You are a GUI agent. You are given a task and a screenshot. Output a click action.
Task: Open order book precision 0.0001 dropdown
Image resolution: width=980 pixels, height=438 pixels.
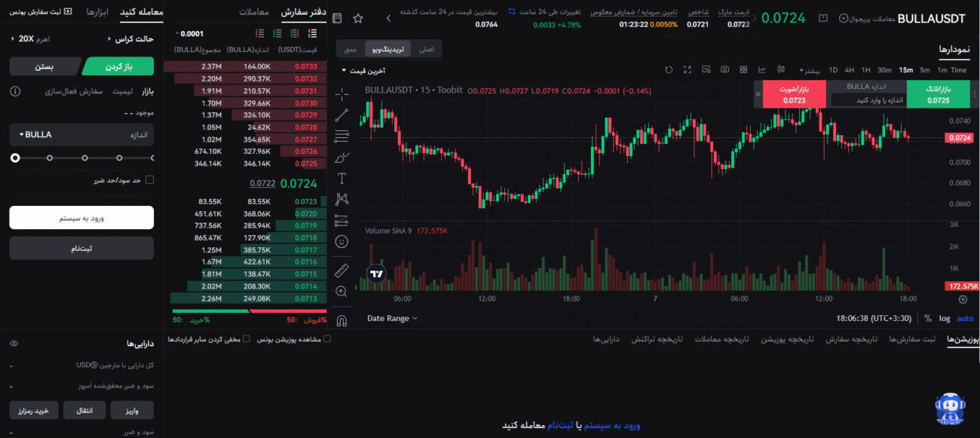190,33
